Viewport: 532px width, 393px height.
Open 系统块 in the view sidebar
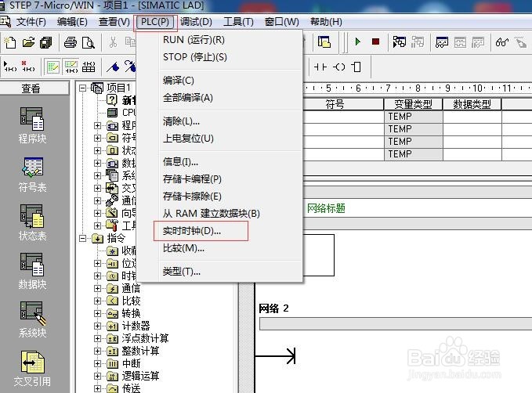[32, 319]
